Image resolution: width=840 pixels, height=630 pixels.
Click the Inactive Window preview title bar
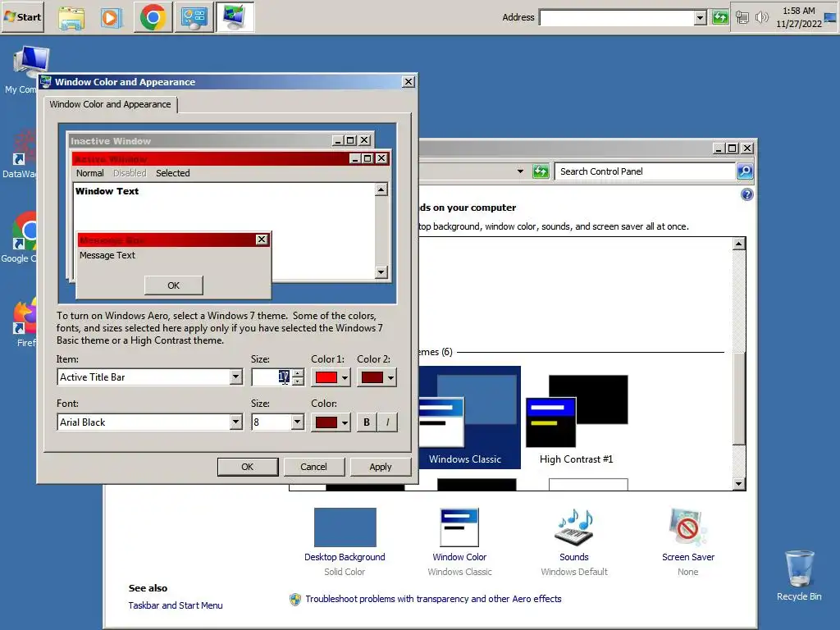coord(200,140)
